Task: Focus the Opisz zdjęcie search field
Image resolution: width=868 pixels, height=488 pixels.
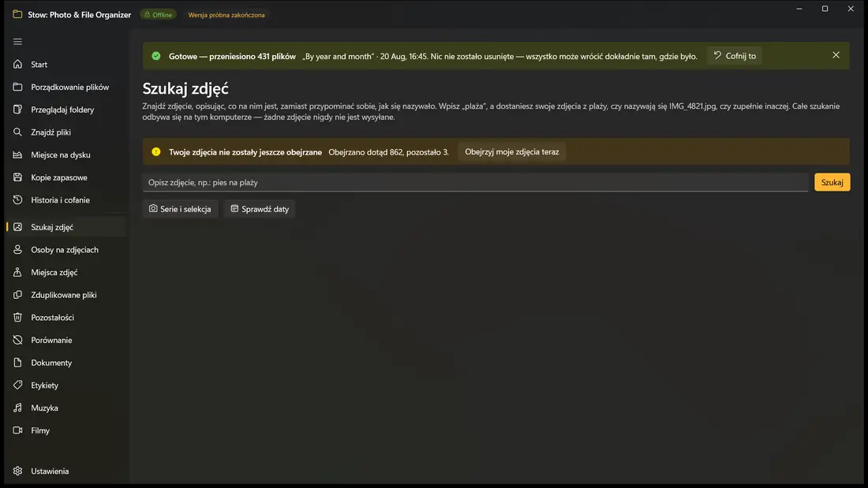Action: pos(476,182)
